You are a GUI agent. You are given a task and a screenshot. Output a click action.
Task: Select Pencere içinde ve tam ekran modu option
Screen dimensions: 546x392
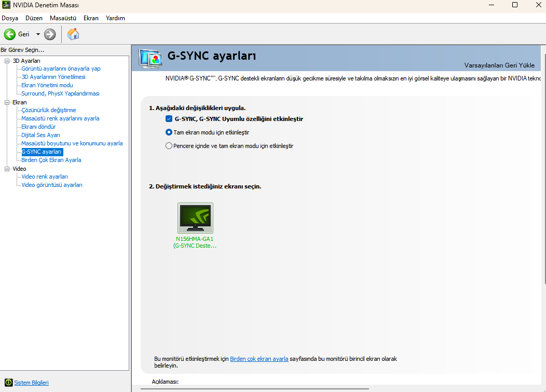click(169, 146)
